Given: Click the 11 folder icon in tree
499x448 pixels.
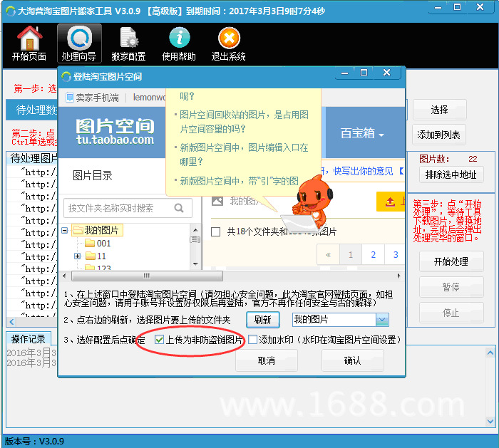Looking at the screenshot, I should pyautogui.click(x=91, y=256).
